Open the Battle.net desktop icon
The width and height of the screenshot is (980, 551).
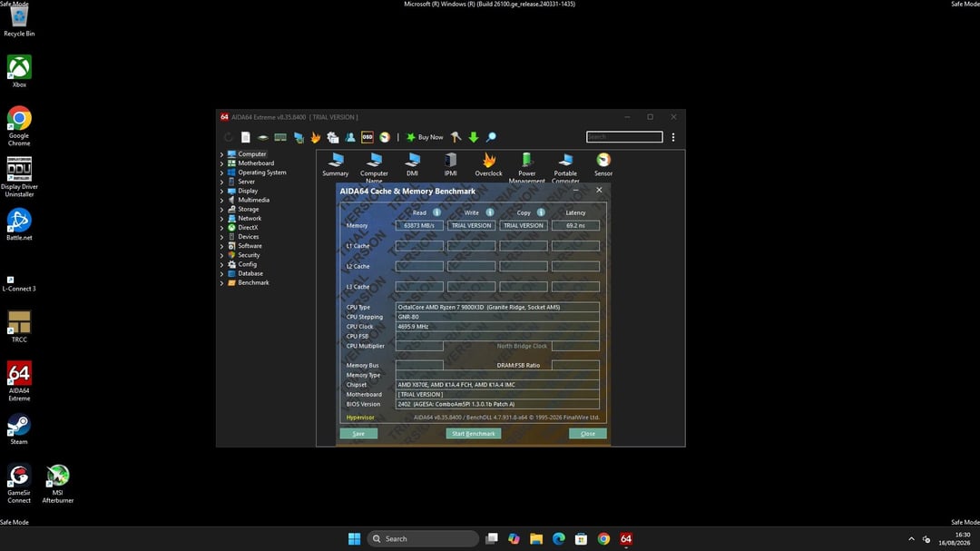coord(19,224)
